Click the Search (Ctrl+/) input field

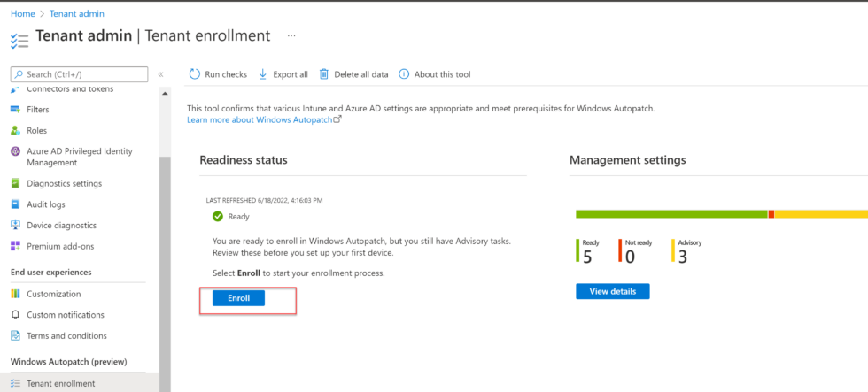pos(79,74)
